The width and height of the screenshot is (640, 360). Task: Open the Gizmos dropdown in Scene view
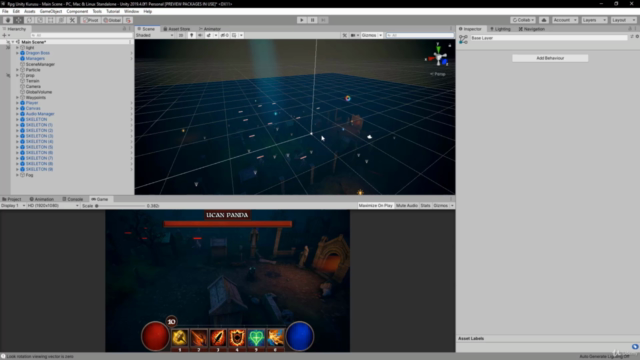[x=372, y=36]
